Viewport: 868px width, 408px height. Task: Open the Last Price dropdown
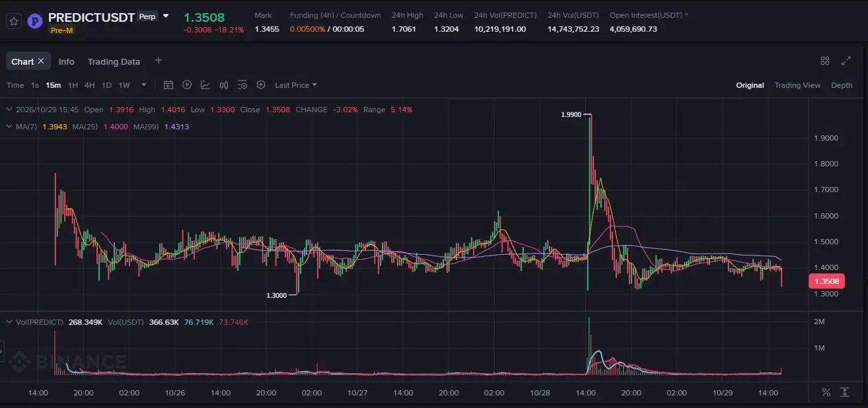[x=296, y=85]
